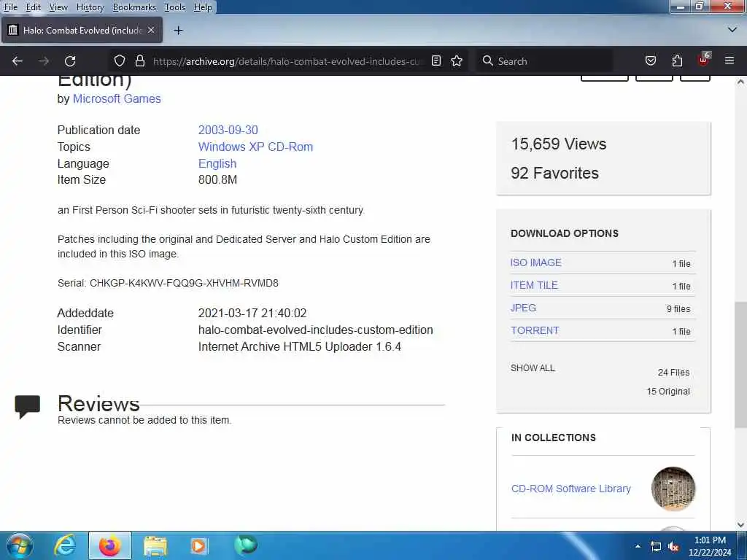Open the View menu
The image size is (747, 560).
(x=58, y=7)
